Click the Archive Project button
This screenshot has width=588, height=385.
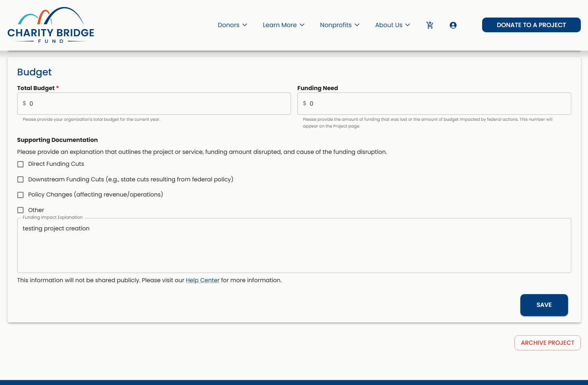click(x=547, y=343)
